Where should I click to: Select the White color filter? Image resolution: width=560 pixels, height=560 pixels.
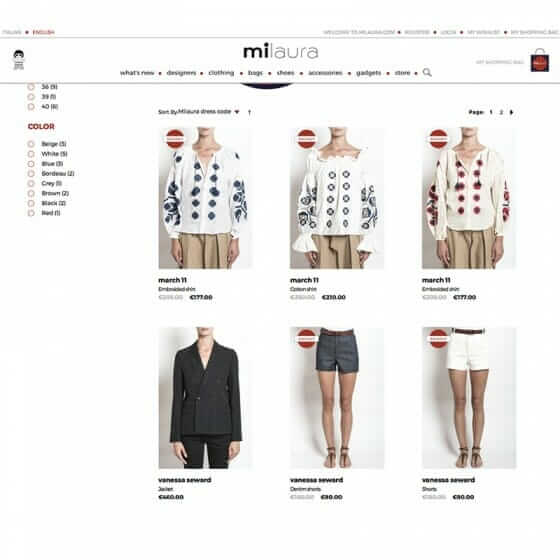(48, 154)
